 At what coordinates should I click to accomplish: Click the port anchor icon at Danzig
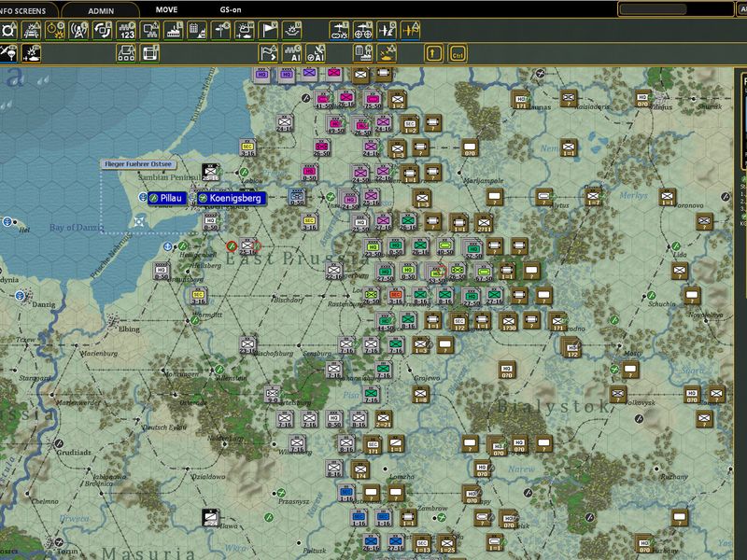(20, 295)
